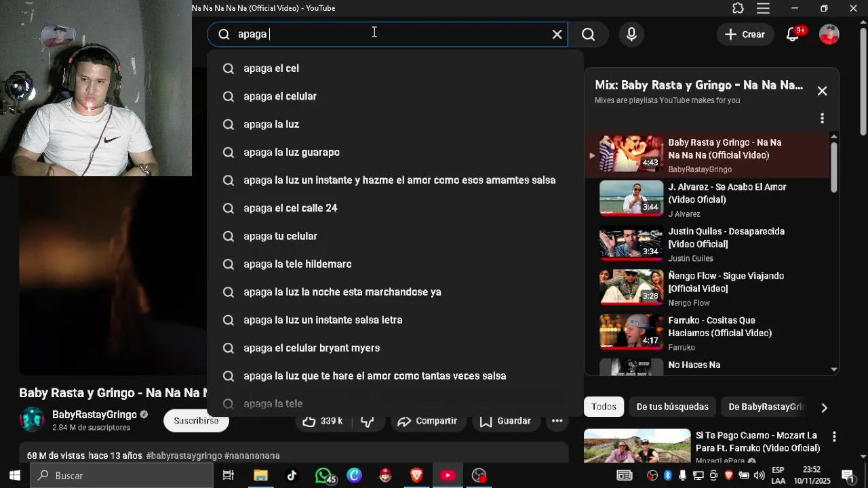This screenshot has width=868, height=488.
Task: Open the Mix playlist three-dot options
Action: (x=822, y=118)
